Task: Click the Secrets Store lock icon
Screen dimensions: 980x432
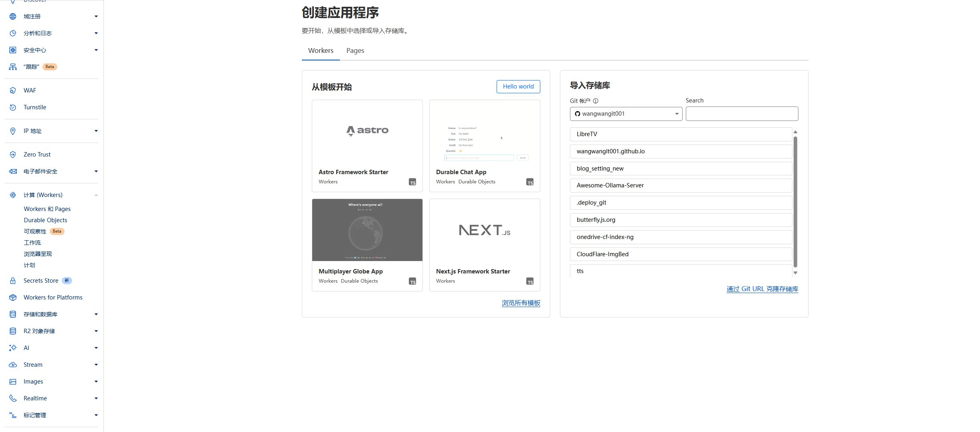Action: click(13, 281)
